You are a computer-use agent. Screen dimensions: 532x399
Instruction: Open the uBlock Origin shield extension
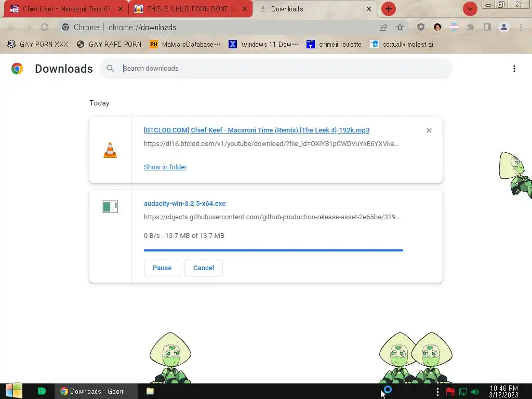click(421, 27)
